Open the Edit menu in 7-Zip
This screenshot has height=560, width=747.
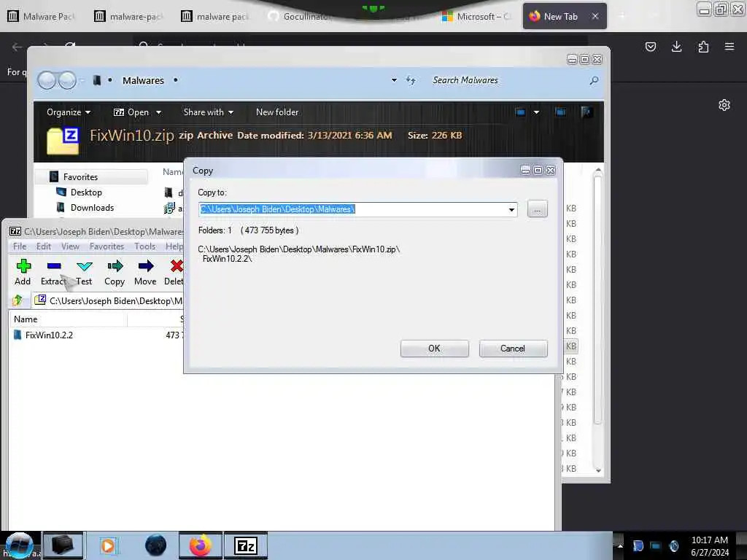(x=43, y=246)
